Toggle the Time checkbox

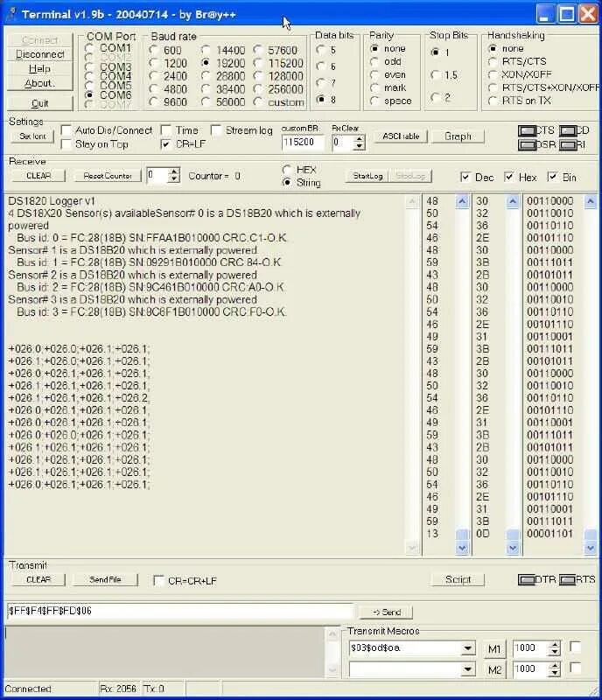point(165,130)
